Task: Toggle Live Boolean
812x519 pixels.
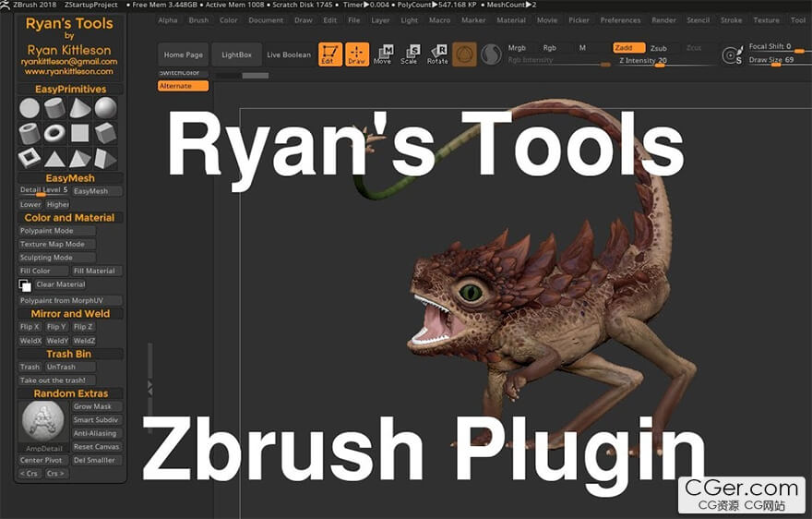Action: (x=289, y=54)
